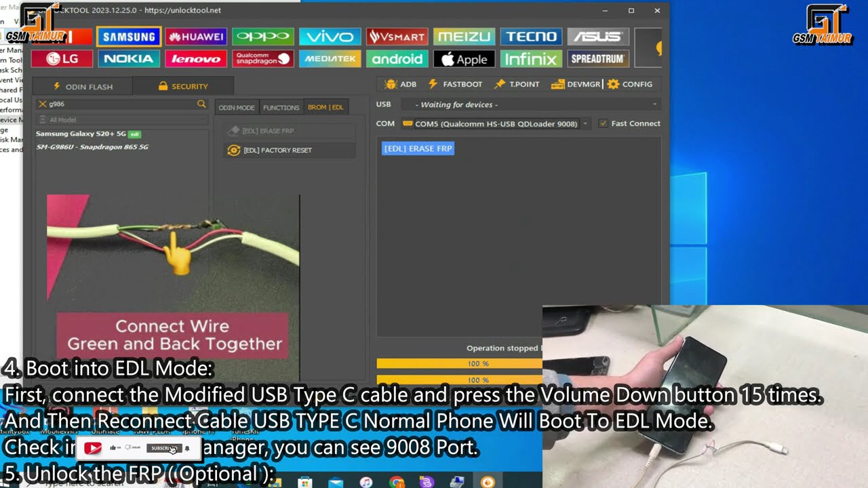Select the Vsmart brand tile
This screenshot has width=868, height=488.
pyautogui.click(x=397, y=37)
